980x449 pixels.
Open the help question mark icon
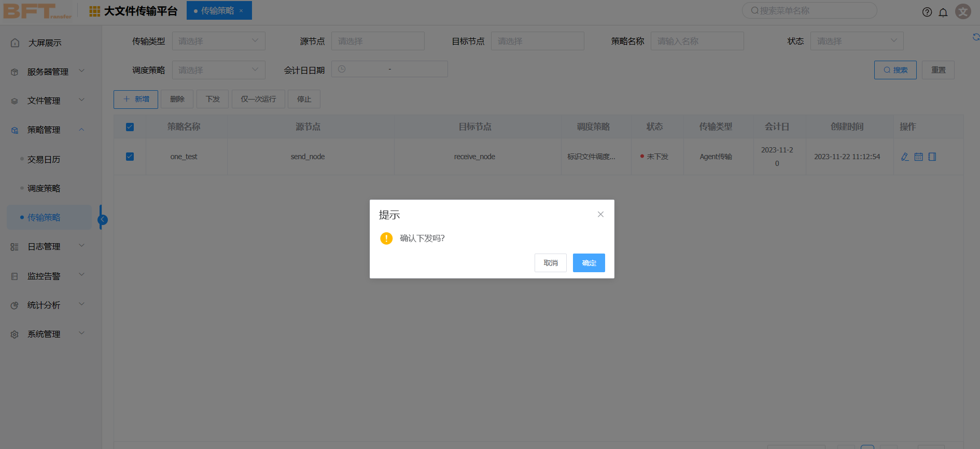tap(927, 12)
